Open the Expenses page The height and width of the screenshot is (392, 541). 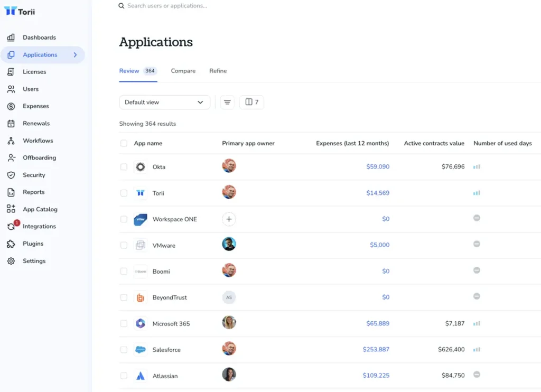point(35,106)
